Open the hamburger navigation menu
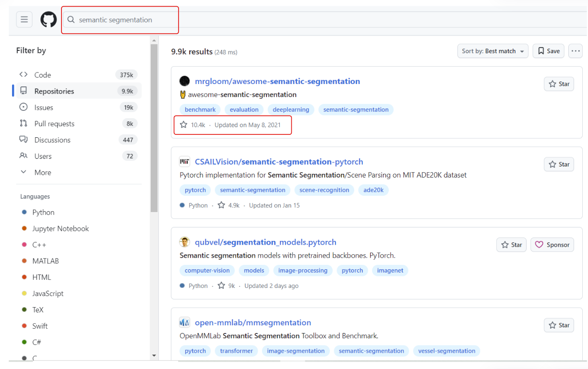The height and width of the screenshot is (369, 588). tap(24, 20)
